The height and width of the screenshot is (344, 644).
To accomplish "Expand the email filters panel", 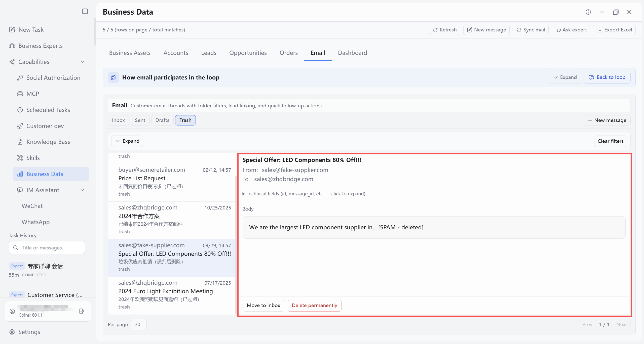I will (127, 141).
